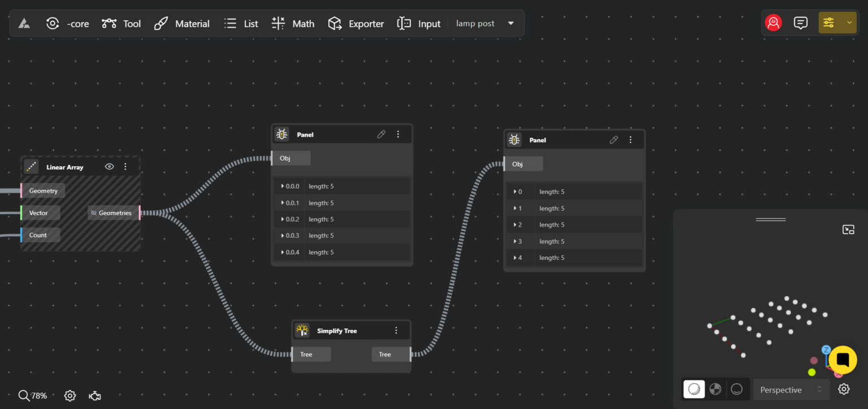Enable the checkered material shading mode
Image resolution: width=868 pixels, height=409 pixels.
click(x=715, y=389)
